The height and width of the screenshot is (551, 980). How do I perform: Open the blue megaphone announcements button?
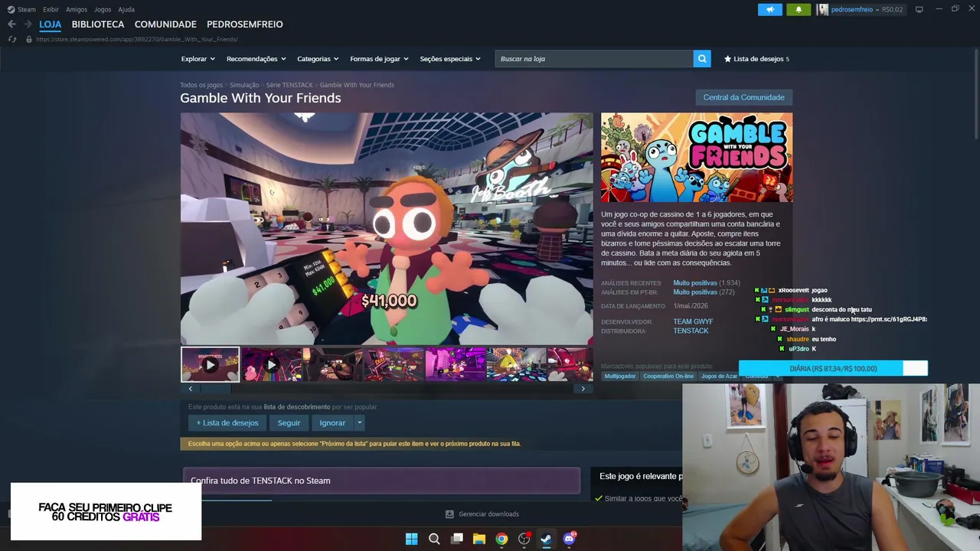click(x=770, y=9)
